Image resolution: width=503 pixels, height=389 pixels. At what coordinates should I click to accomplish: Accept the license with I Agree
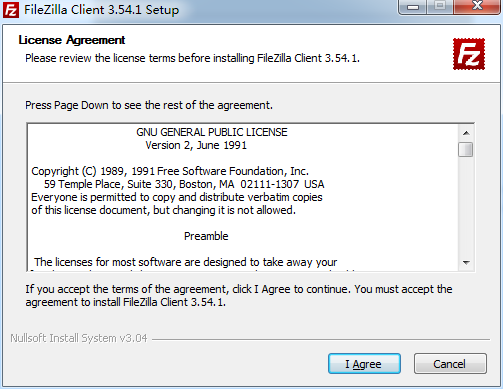(x=364, y=364)
